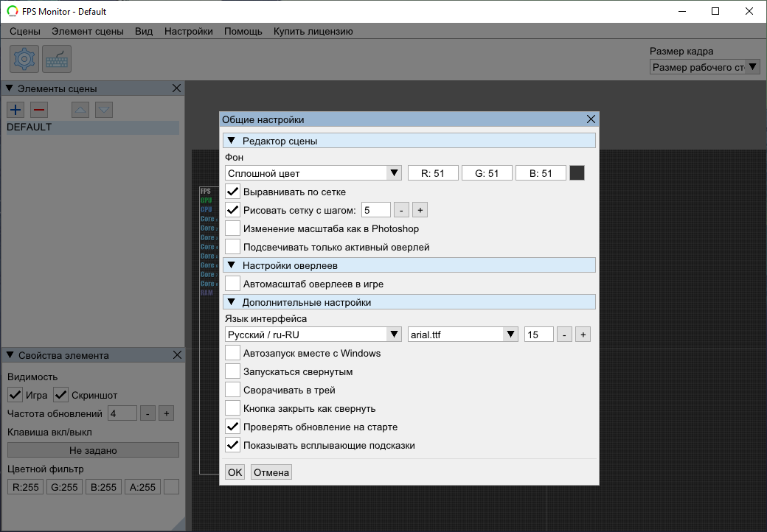Click the font size 15 field
Viewport: 767px width, 532px height.
click(x=538, y=335)
